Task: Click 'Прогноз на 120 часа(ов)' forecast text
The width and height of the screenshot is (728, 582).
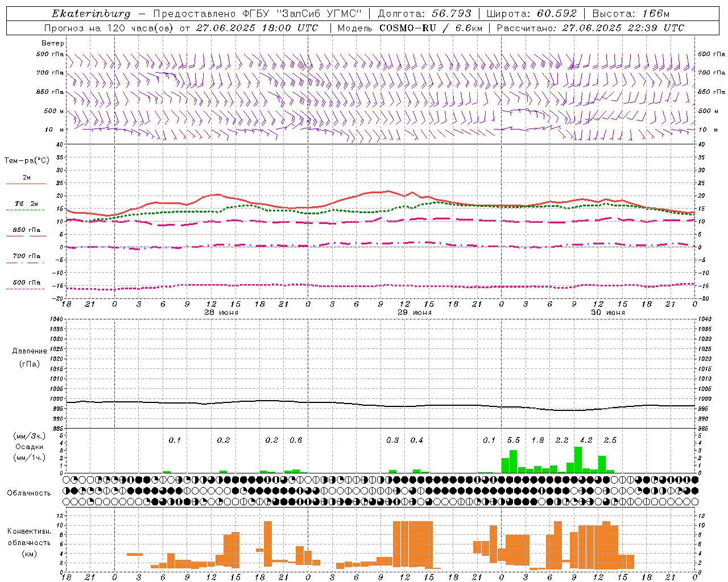Action: tap(110, 28)
